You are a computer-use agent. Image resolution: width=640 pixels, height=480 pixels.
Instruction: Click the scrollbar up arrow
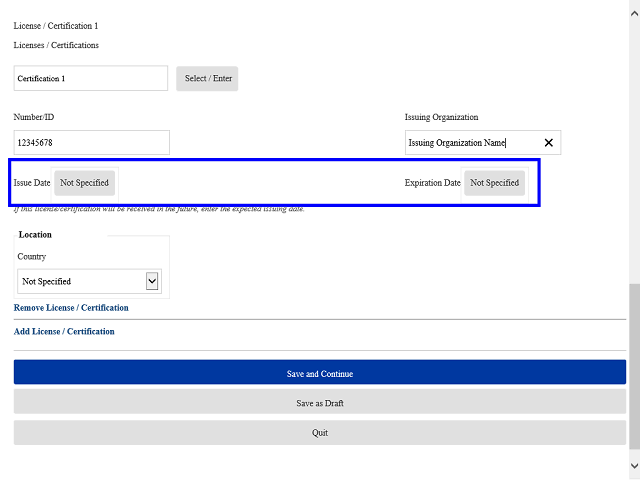point(634,13)
